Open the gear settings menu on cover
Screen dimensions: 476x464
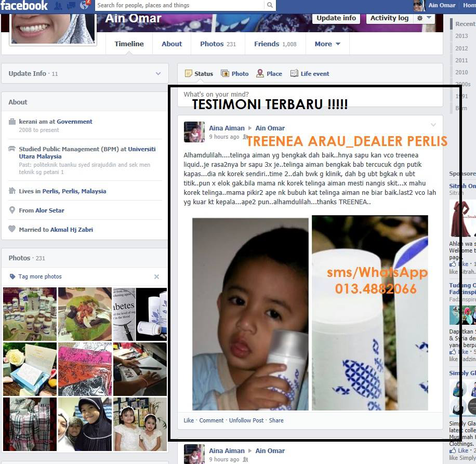[424, 18]
